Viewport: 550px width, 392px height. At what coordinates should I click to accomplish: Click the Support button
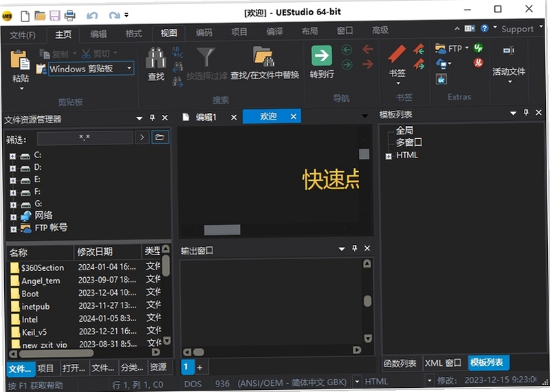coord(518,29)
